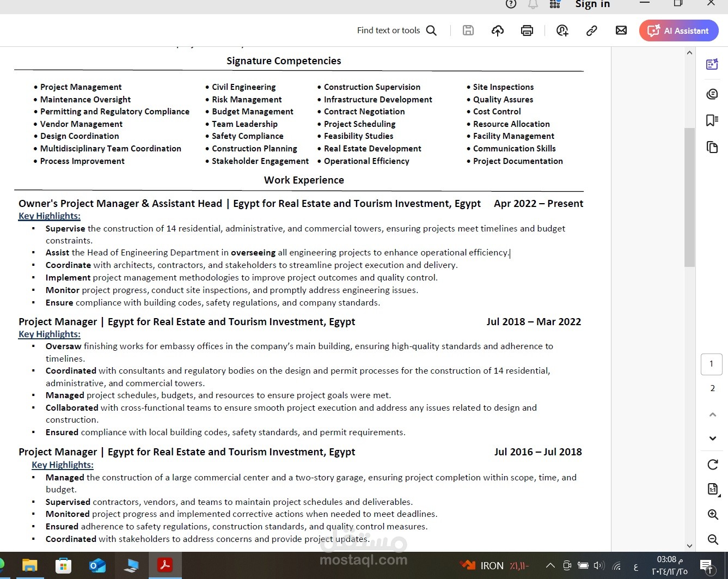Click the Process Improvement competency
Screen dimensions: 728x579
(82, 161)
